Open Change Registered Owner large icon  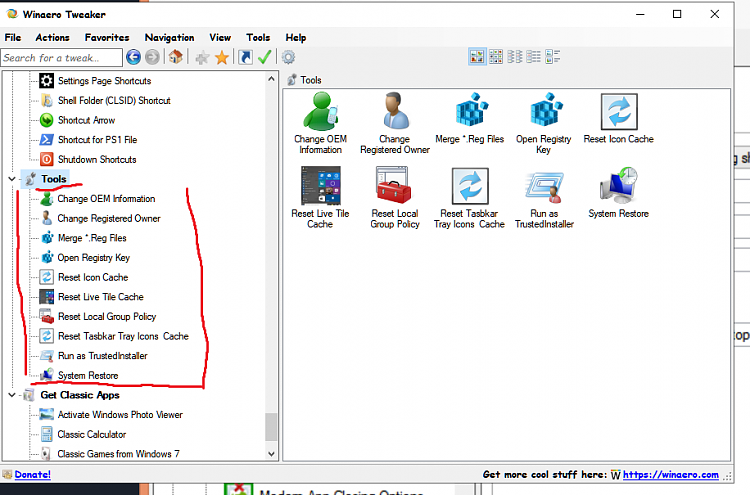pyautogui.click(x=395, y=123)
